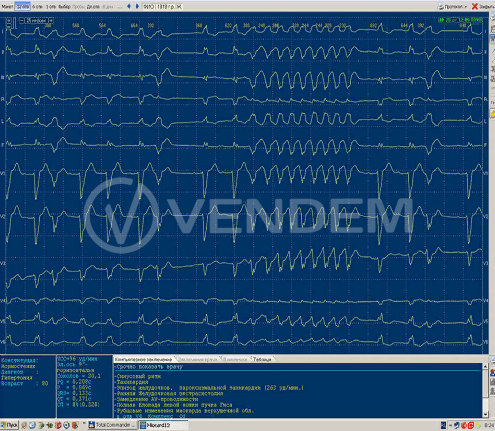
Task: Toggle the 3 отв lead layout option
Action: [x=51, y=7]
